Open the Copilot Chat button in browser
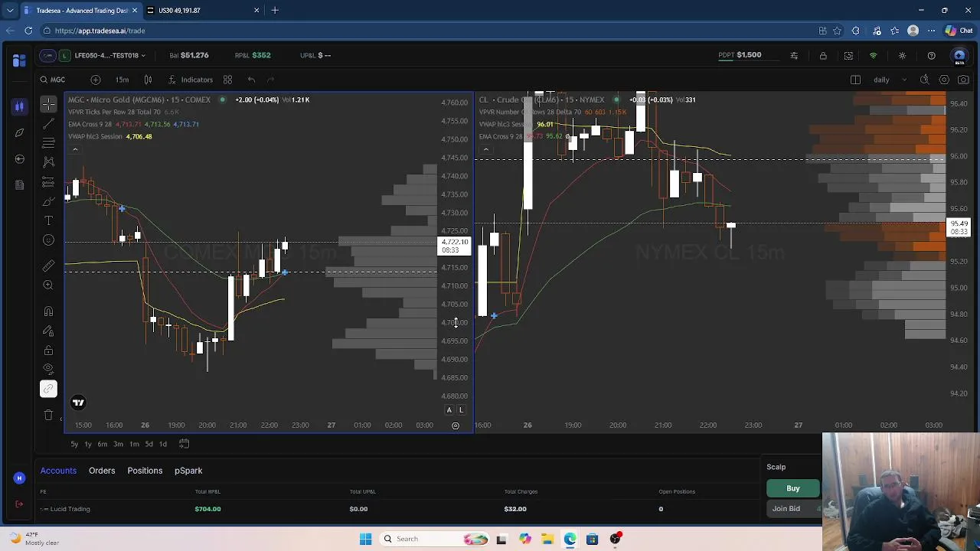Viewport: 980px width, 551px height. tap(959, 31)
